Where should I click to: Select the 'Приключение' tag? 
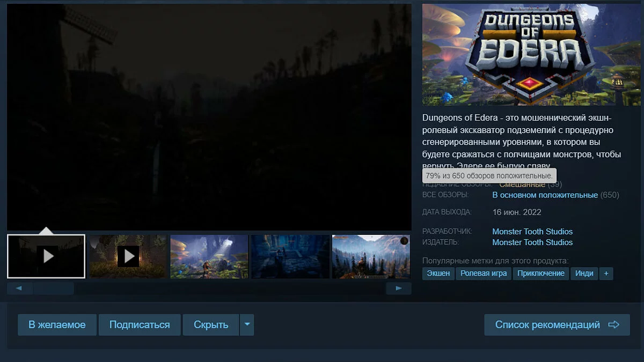click(541, 274)
